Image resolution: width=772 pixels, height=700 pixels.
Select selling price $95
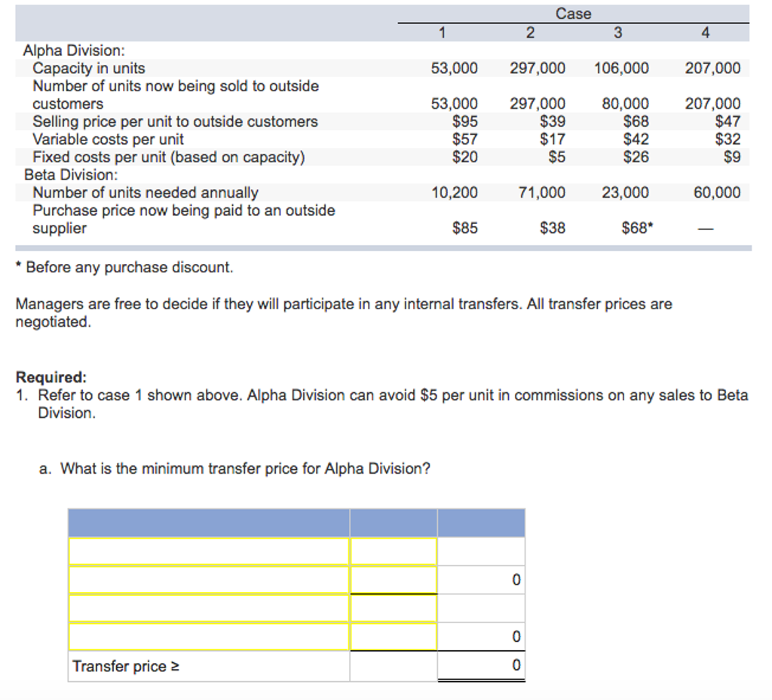464,121
